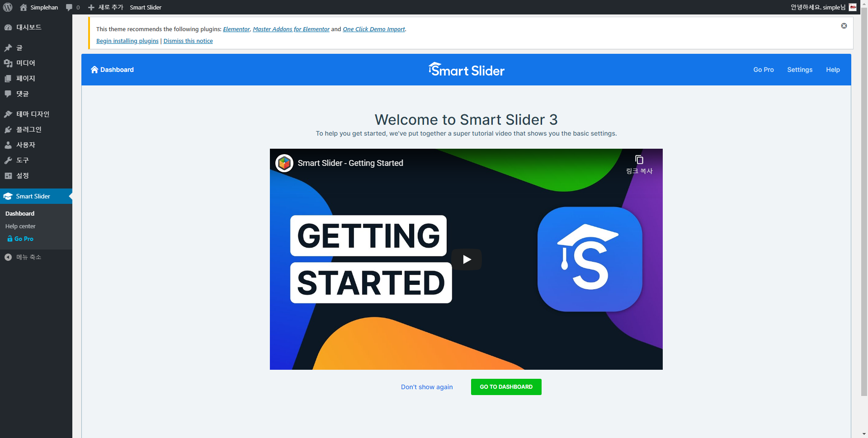Click Begin installing plugins
This screenshot has height=438, width=868.
pyautogui.click(x=127, y=41)
